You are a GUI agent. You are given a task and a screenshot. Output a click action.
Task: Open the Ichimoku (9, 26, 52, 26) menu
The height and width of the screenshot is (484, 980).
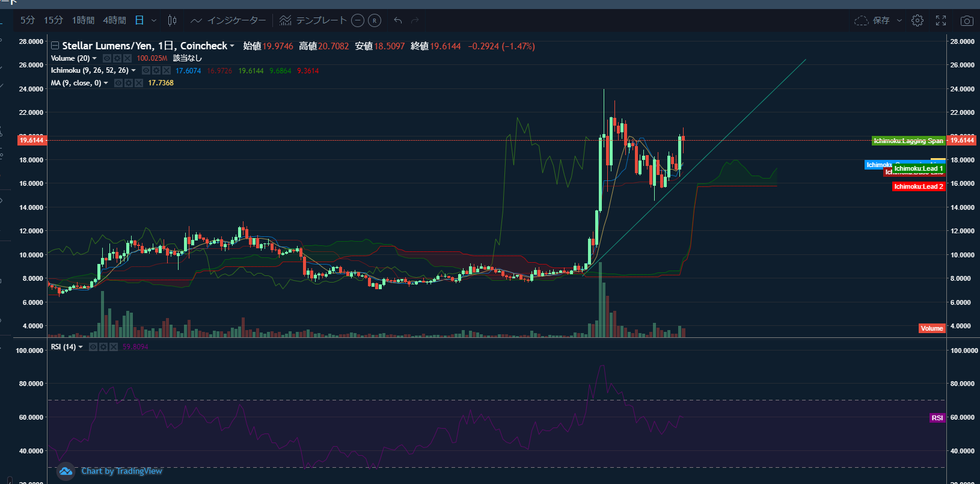pyautogui.click(x=133, y=70)
